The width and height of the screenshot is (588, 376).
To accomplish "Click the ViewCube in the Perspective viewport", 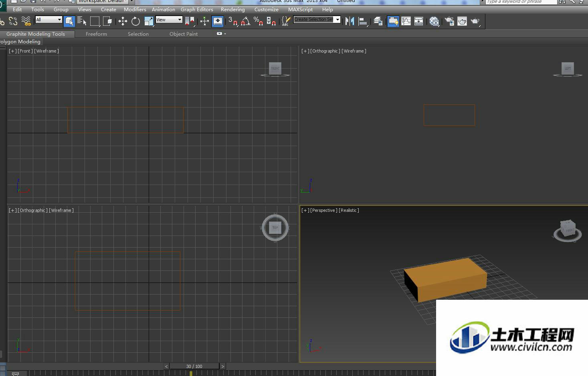I will click(568, 229).
